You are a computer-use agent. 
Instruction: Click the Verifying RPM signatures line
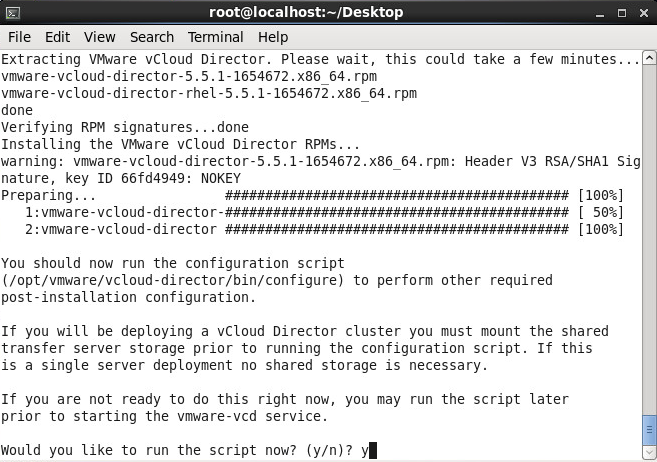tap(125, 127)
